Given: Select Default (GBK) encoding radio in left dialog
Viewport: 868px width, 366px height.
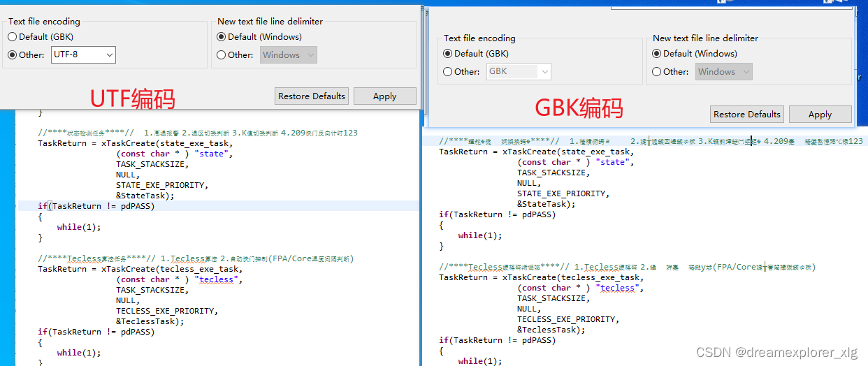Looking at the screenshot, I should [x=13, y=37].
